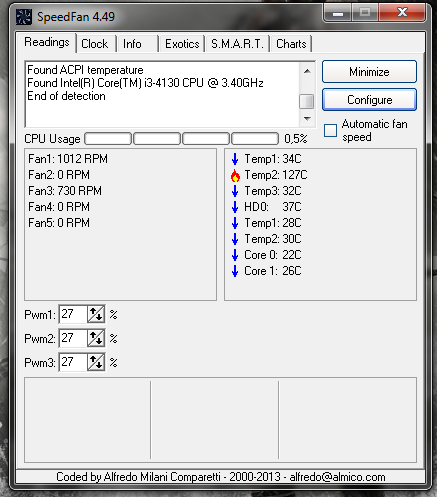Close the SpeedFan window with X button

402,13
